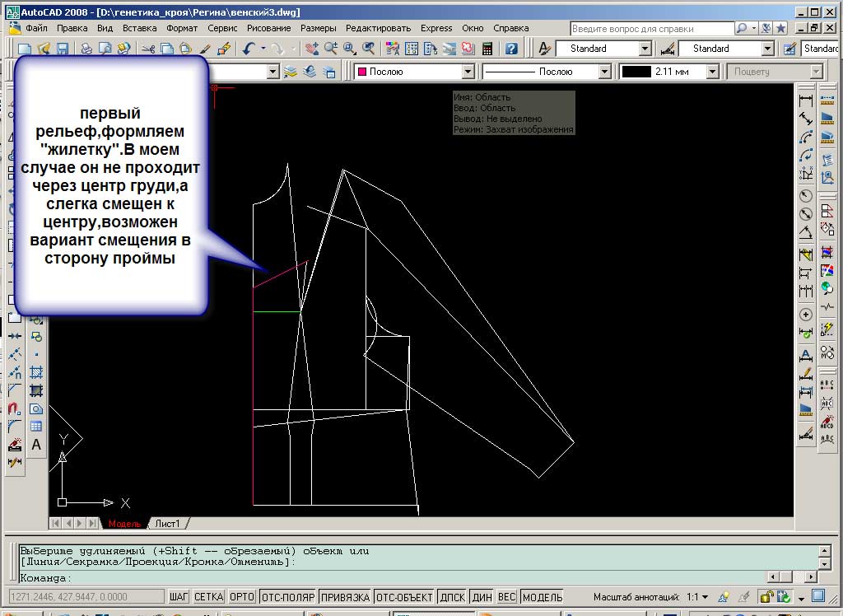Click the МОДЕЛЬ status bar button
The height and width of the screenshot is (616, 843).
pyautogui.click(x=543, y=597)
